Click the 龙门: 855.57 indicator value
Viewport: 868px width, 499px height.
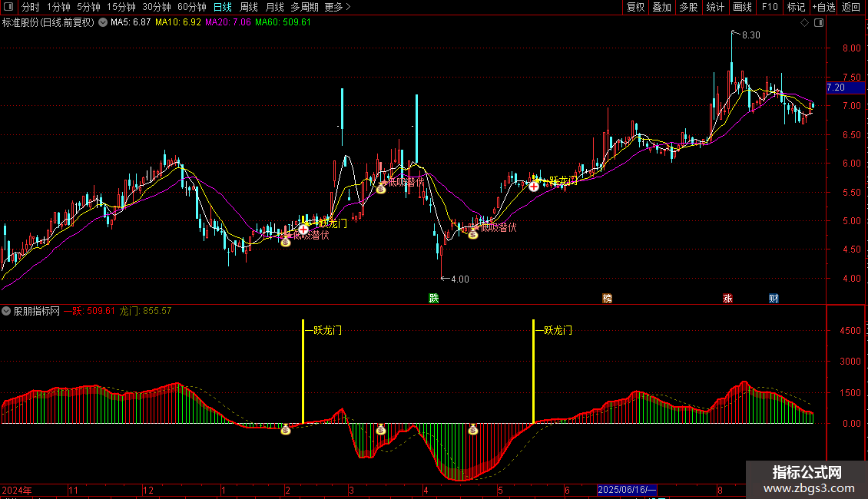click(146, 311)
